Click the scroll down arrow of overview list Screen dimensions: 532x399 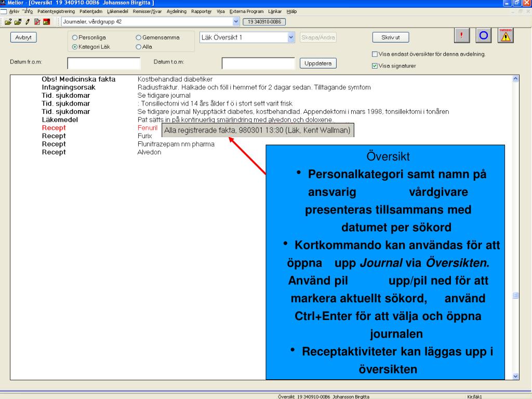point(515,376)
